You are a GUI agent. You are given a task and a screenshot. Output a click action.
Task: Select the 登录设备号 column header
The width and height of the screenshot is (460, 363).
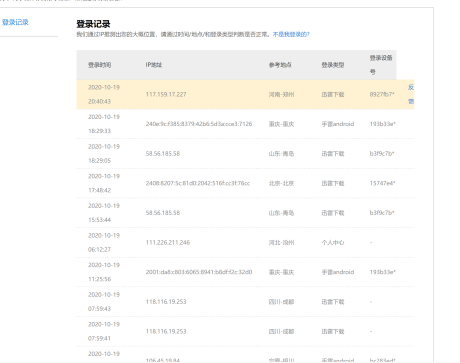point(381,65)
